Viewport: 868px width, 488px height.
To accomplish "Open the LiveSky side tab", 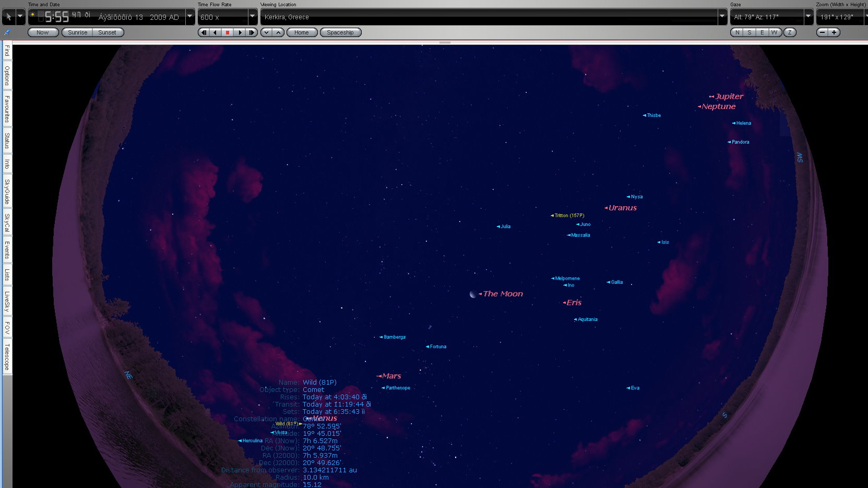I will tap(7, 302).
